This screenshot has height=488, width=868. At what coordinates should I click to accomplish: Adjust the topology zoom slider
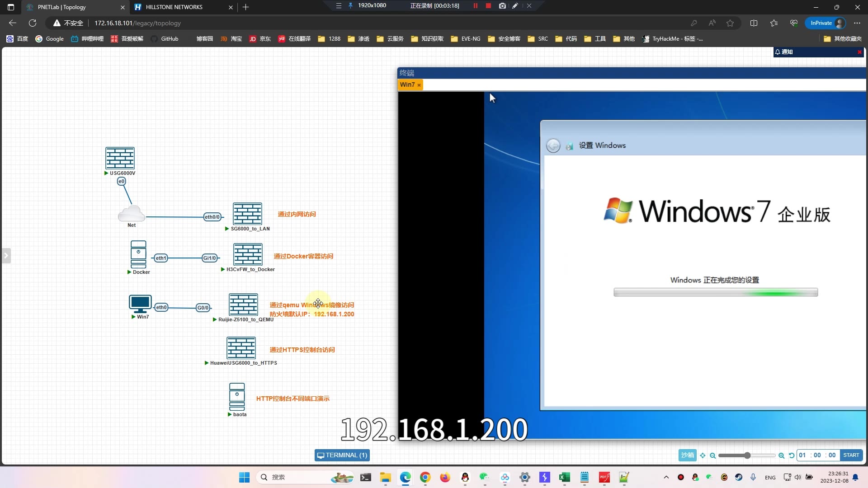(x=747, y=455)
